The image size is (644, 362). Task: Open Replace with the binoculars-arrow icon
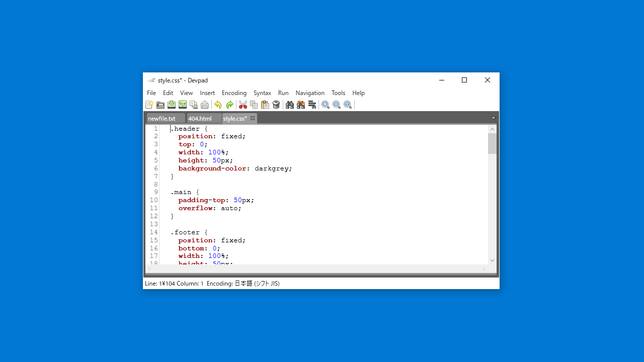coord(301,105)
